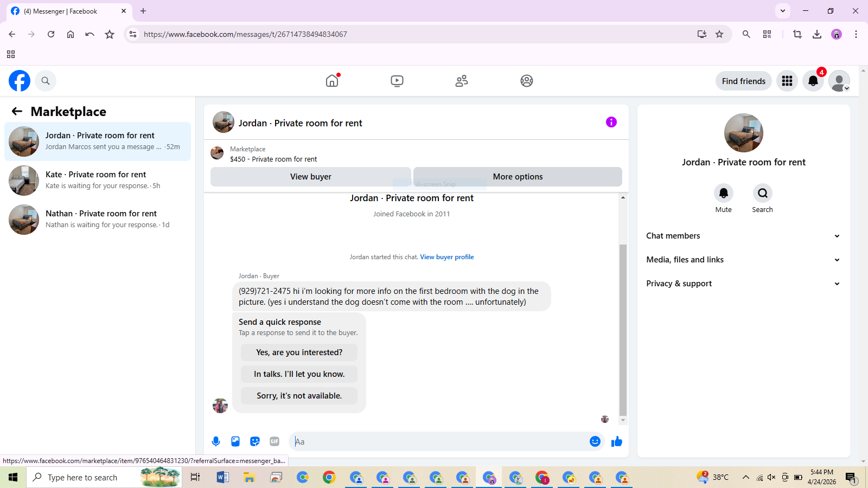Open the muted volume tray icon
The image size is (868, 488).
(x=771, y=477)
